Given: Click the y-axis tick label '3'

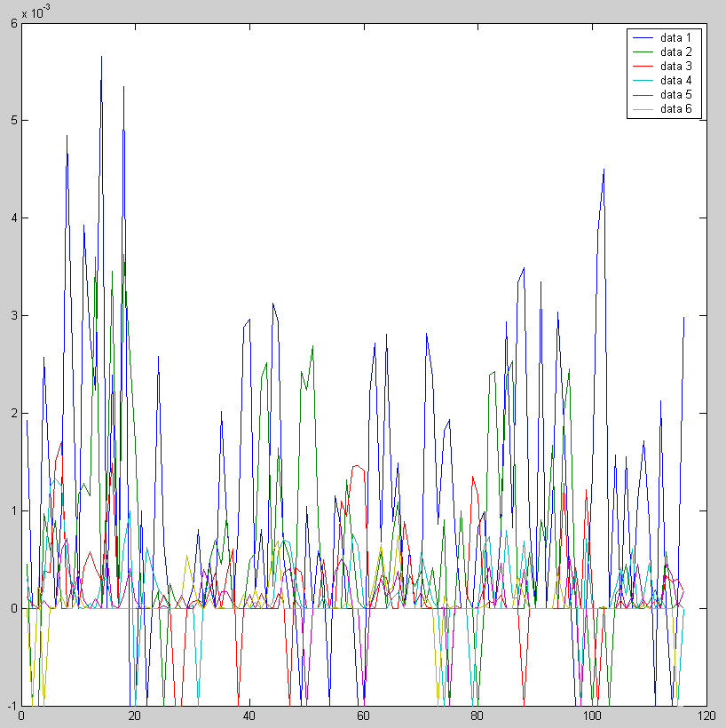Looking at the screenshot, I should (x=13, y=316).
